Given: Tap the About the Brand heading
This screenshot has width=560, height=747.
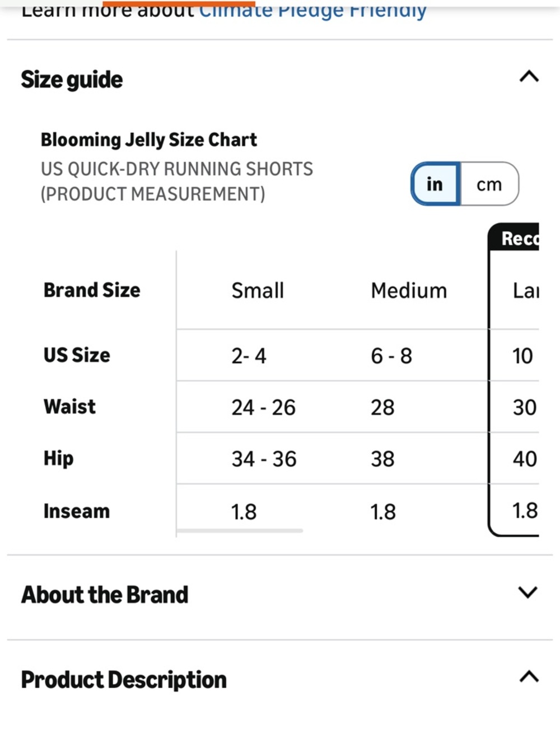Looking at the screenshot, I should pyautogui.click(x=105, y=595).
